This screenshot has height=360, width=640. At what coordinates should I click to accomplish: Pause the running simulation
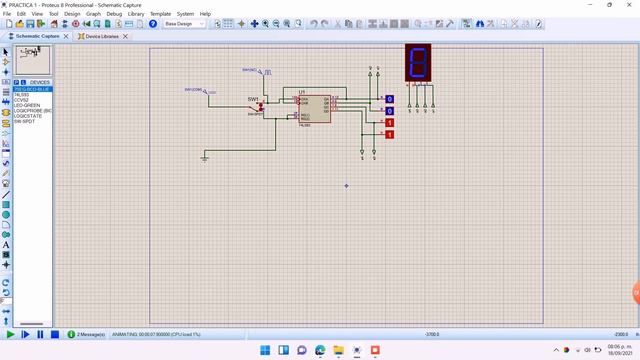pyautogui.click(x=40, y=335)
